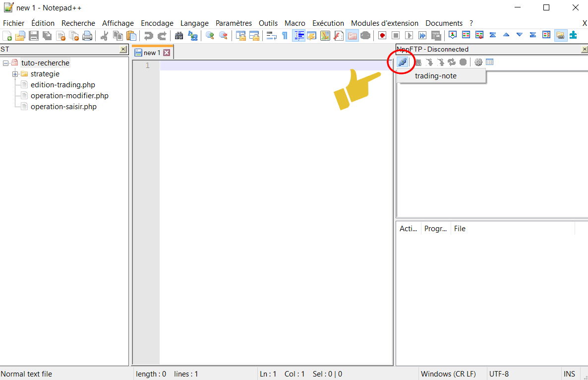This screenshot has width=588, height=380.
Task: Open the Document Map icon
Action: tap(325, 36)
